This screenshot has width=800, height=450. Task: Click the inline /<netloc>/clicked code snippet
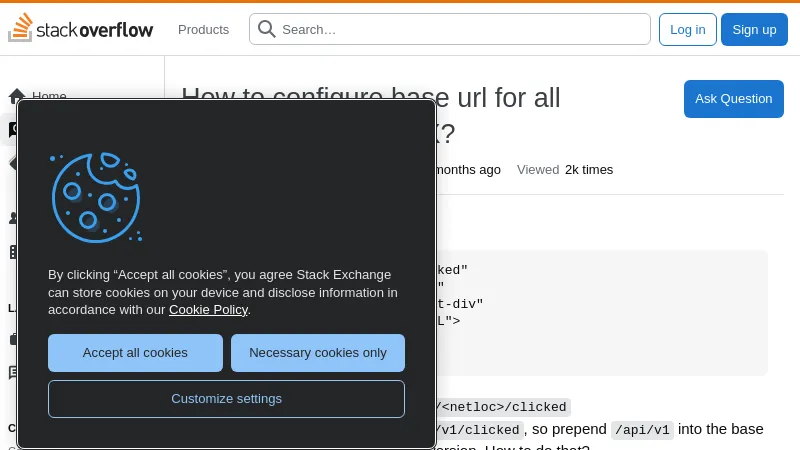coord(503,407)
